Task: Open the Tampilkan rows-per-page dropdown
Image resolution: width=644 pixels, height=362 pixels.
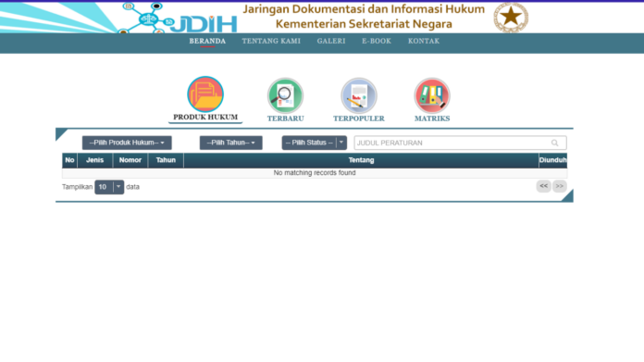Action: click(109, 187)
